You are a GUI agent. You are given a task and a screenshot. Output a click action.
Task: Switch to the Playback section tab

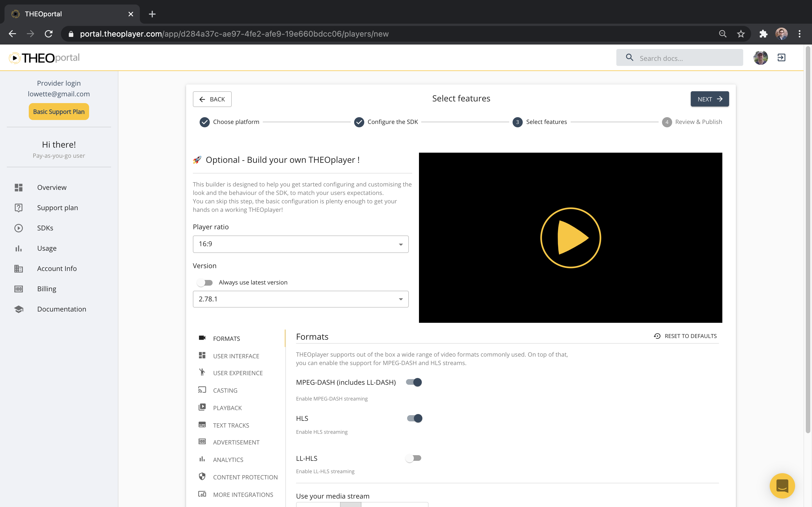point(227,407)
